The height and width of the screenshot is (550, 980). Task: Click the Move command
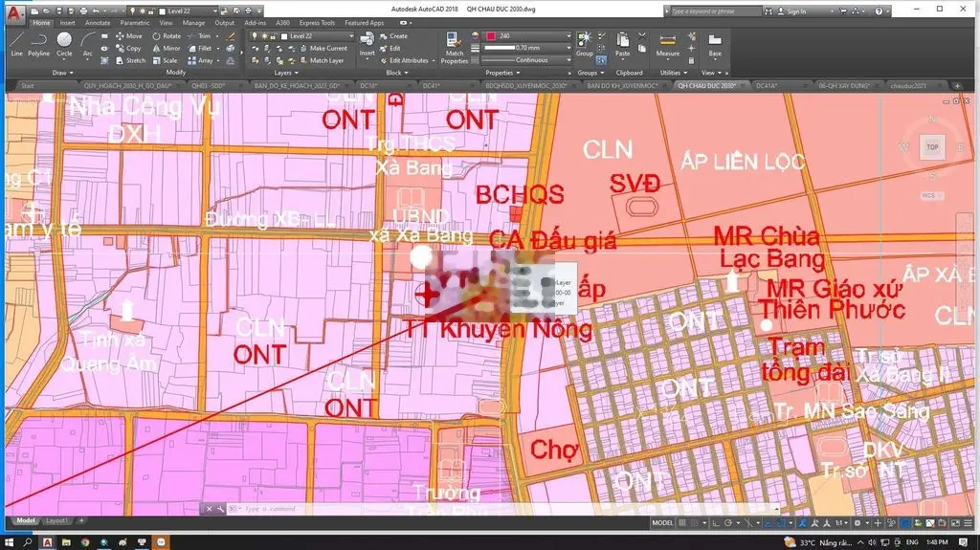point(129,36)
